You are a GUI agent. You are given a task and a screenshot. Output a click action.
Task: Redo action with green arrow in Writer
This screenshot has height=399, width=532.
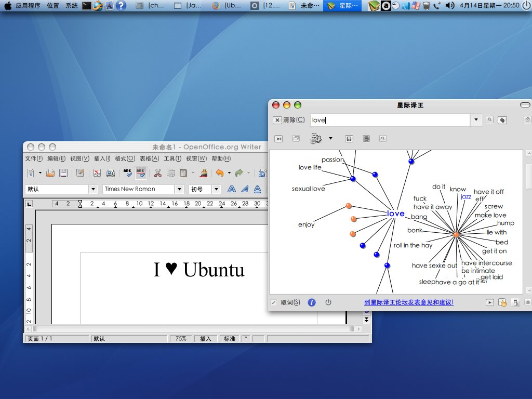(239, 173)
